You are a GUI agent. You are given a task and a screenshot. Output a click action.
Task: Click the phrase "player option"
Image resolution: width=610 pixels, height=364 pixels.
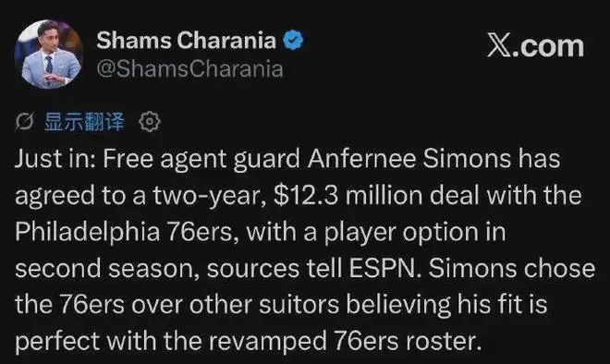click(401, 233)
